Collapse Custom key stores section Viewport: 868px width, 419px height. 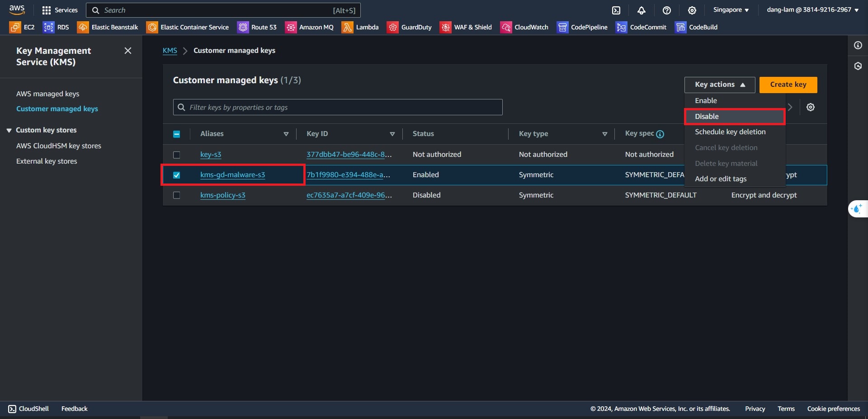coord(9,130)
